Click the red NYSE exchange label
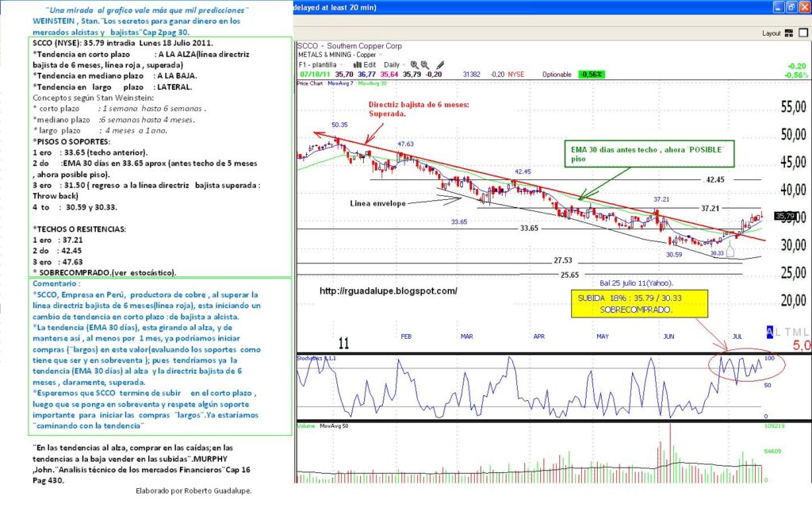 click(x=515, y=74)
